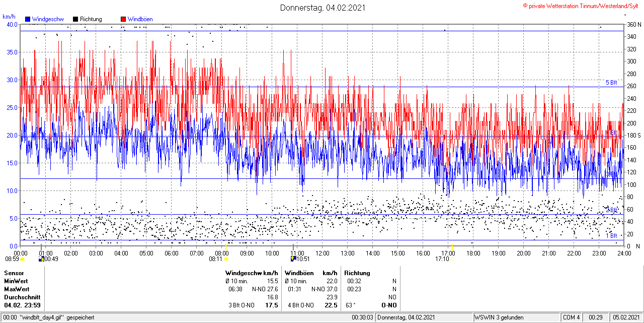Click the average gust value 23.9
This screenshot has width=644, height=323.
[332, 297]
